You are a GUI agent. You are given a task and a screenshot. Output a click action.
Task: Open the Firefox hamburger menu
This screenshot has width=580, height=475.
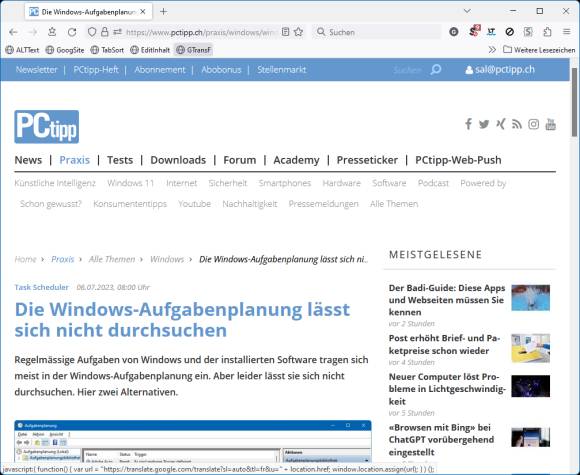(x=566, y=32)
